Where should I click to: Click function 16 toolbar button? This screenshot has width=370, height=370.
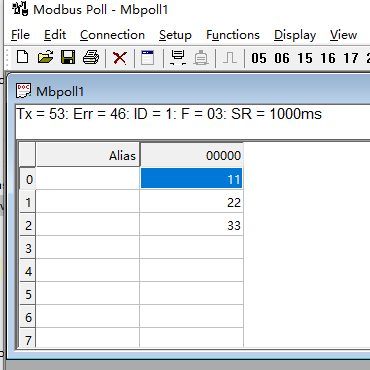click(x=328, y=58)
